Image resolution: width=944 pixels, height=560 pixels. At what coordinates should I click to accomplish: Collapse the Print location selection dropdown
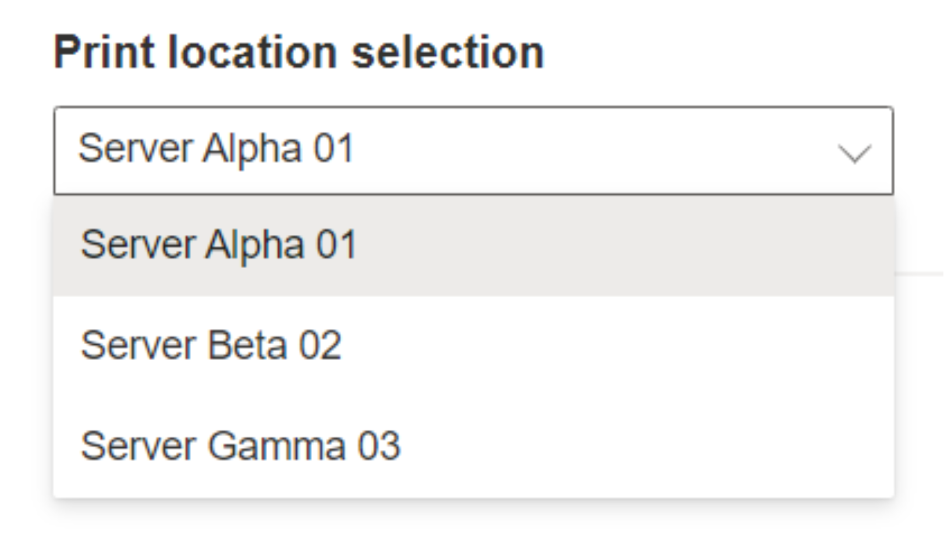[x=854, y=153]
